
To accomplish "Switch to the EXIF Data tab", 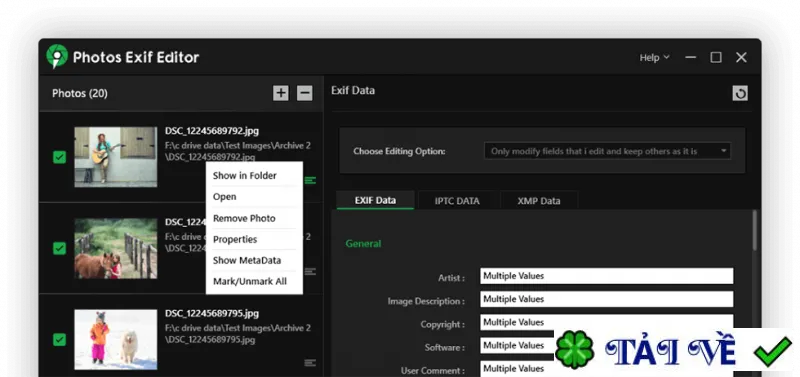I will pos(376,200).
